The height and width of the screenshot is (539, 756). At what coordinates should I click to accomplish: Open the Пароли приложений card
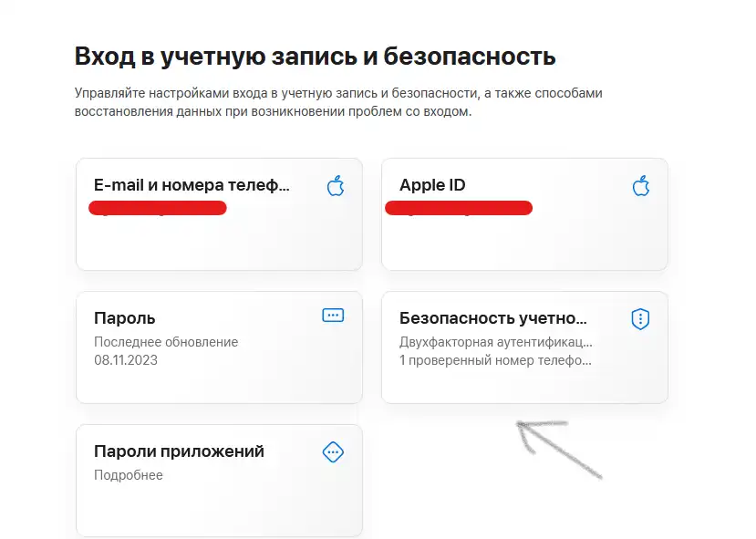(220, 481)
